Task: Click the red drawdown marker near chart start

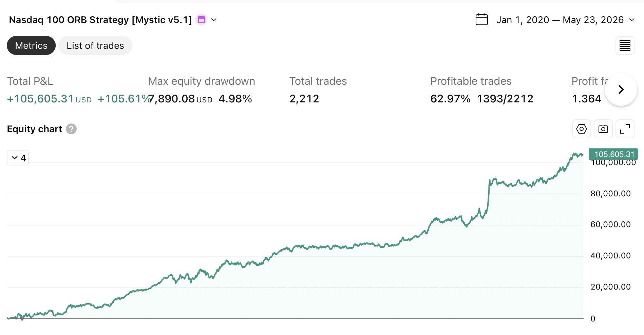Action: [22, 319]
